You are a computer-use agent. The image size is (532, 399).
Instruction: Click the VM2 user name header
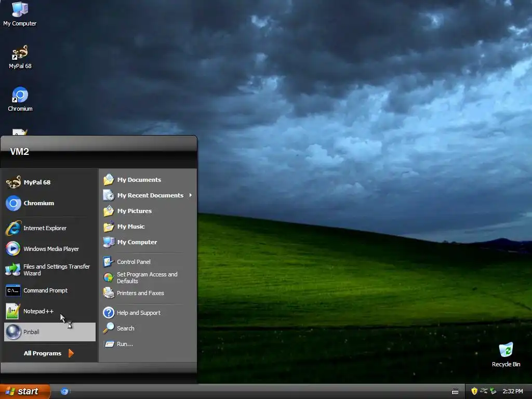[x=20, y=152]
